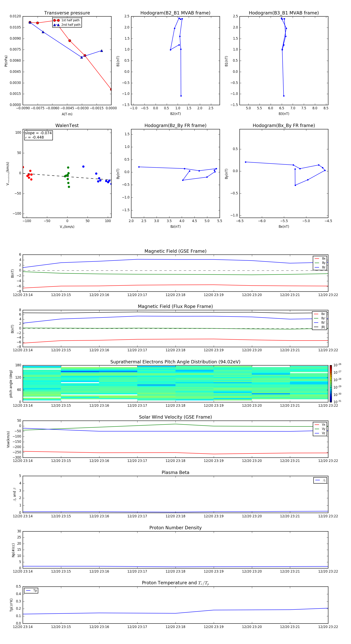Click the "By'" legend entry in Flux Rope plot
The width and height of the screenshot is (351, 644).
pos(320,318)
